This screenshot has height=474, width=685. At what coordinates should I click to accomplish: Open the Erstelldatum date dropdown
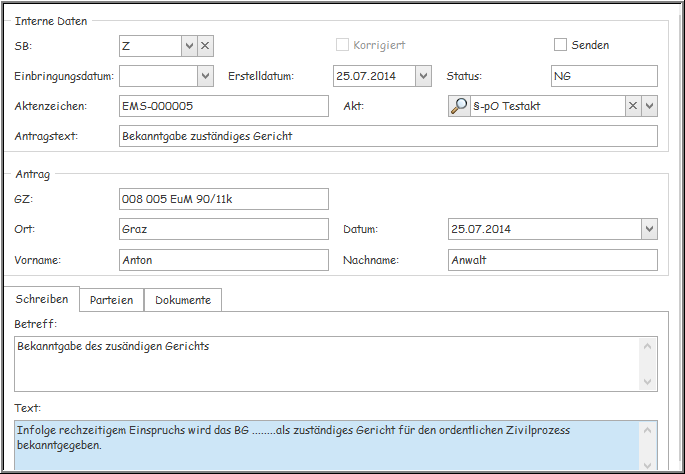423,76
